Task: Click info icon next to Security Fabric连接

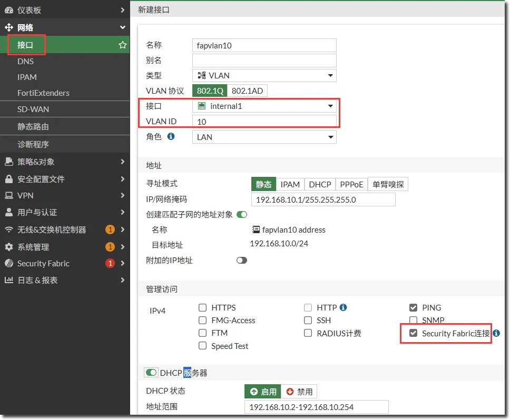Action: pos(496,333)
